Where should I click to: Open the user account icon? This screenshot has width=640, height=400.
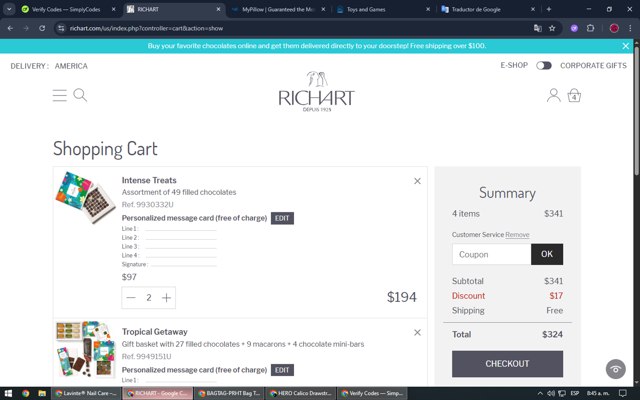[x=553, y=95]
